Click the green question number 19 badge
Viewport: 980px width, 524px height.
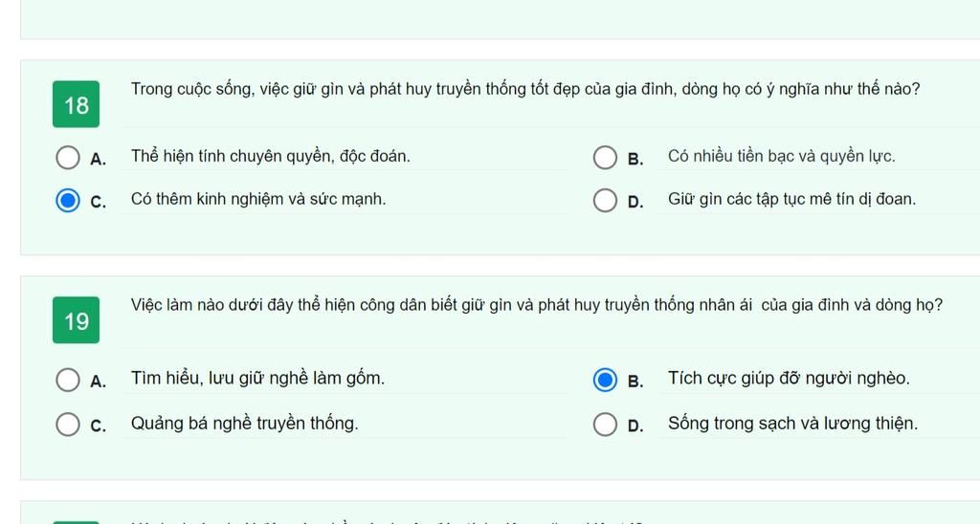coord(76,319)
